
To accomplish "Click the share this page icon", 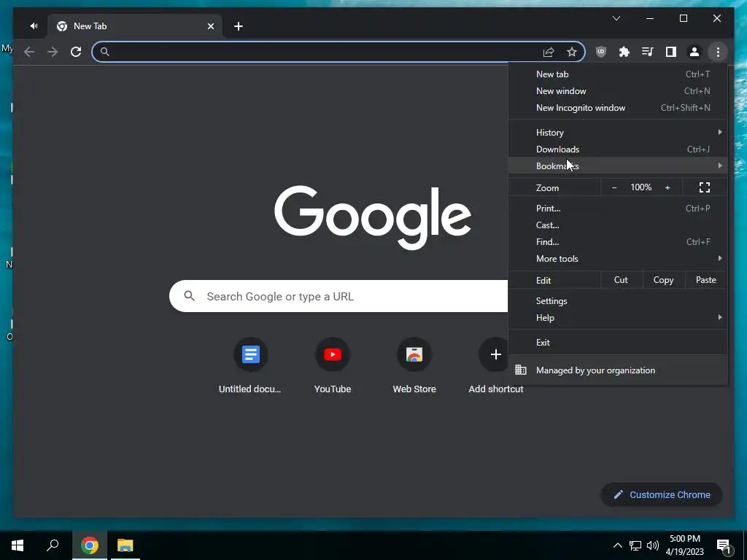I will [x=549, y=52].
